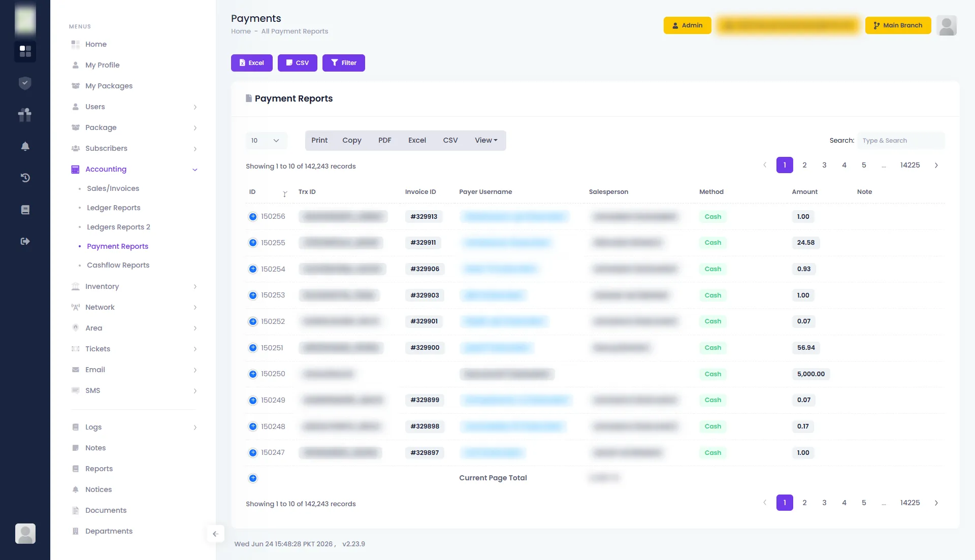This screenshot has width=975, height=560.
Task: Expand row 150254 with plus icon
Action: click(x=253, y=269)
